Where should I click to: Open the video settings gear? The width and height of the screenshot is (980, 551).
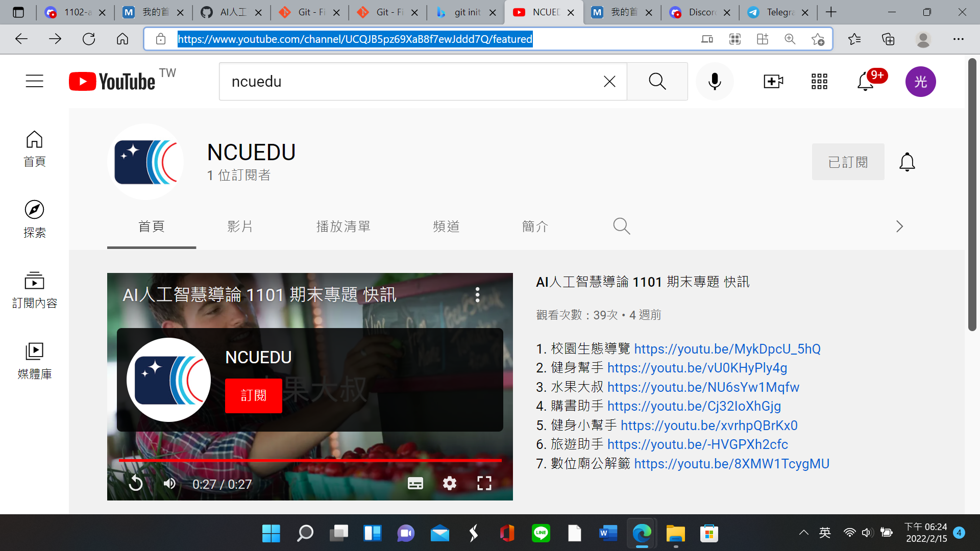449,483
